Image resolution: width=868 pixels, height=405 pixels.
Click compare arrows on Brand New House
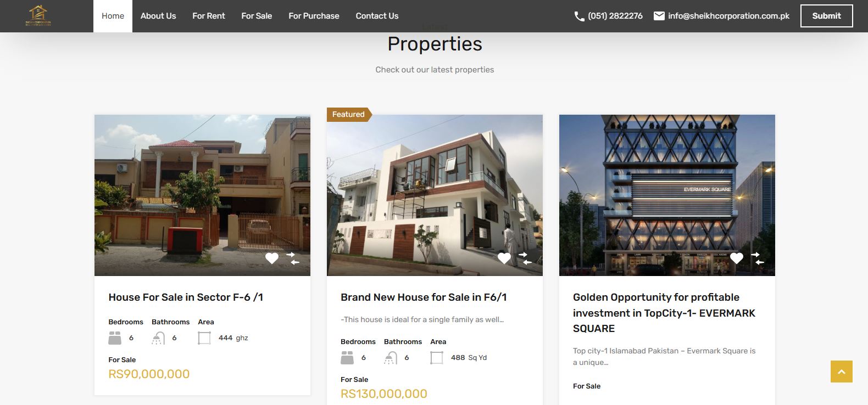(x=525, y=258)
